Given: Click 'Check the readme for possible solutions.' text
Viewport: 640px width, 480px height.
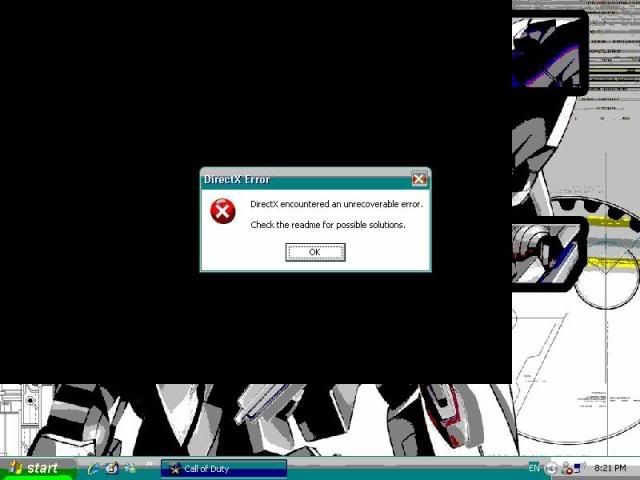Looking at the screenshot, I should point(328,225).
